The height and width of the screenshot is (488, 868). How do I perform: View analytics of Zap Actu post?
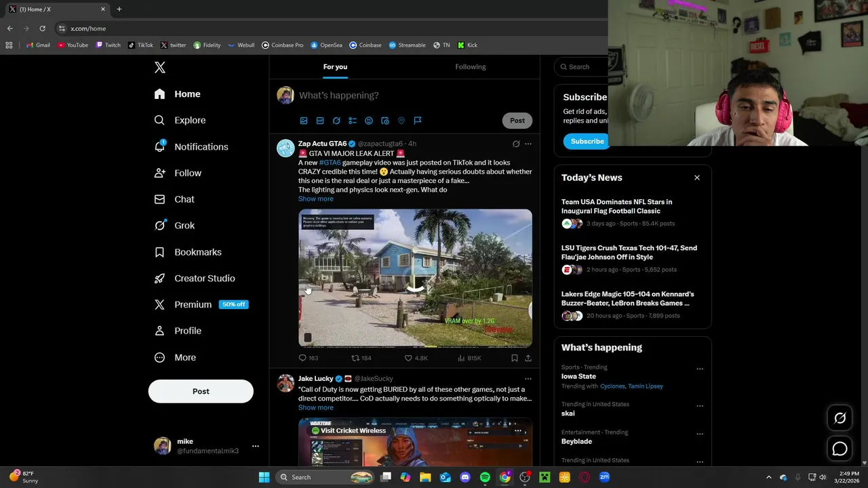(469, 358)
